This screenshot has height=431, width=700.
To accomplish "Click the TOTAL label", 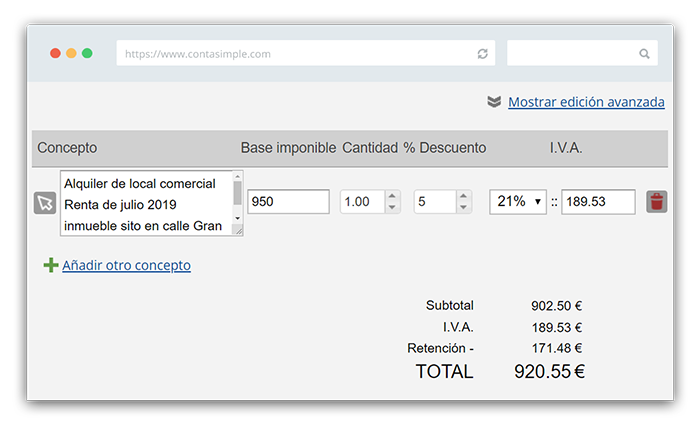I will (x=444, y=372).
